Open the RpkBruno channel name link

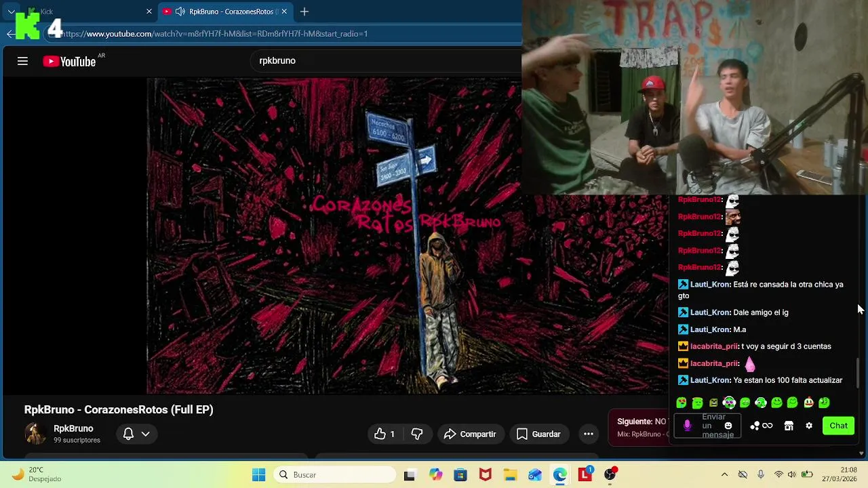[x=73, y=428]
